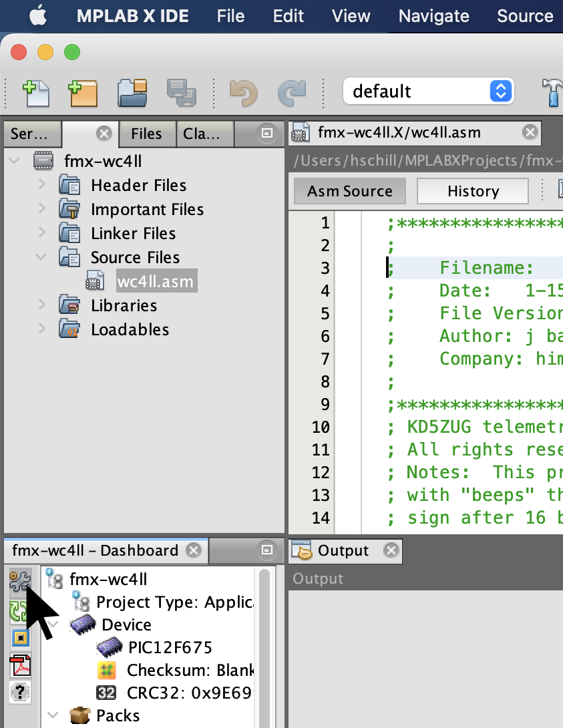Minimize the Projects panel group
The width and height of the screenshot is (563, 728).
[x=266, y=133]
